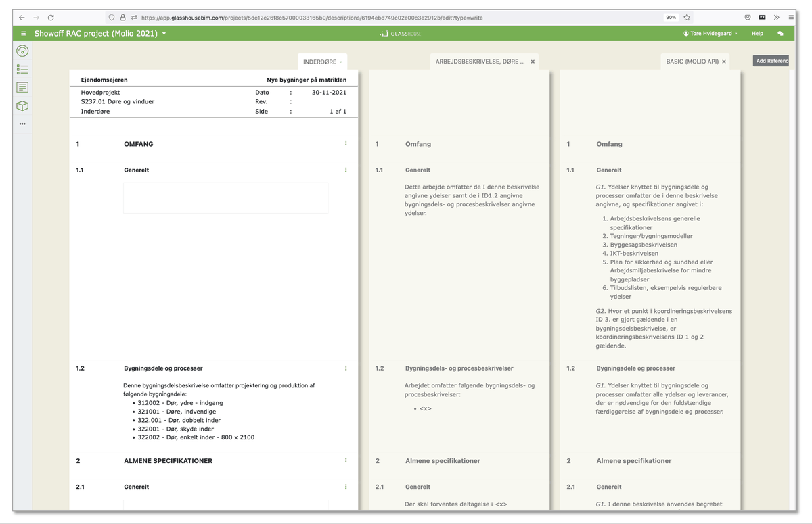Open three-dot menu for section 1 OMFANG

pyautogui.click(x=346, y=143)
